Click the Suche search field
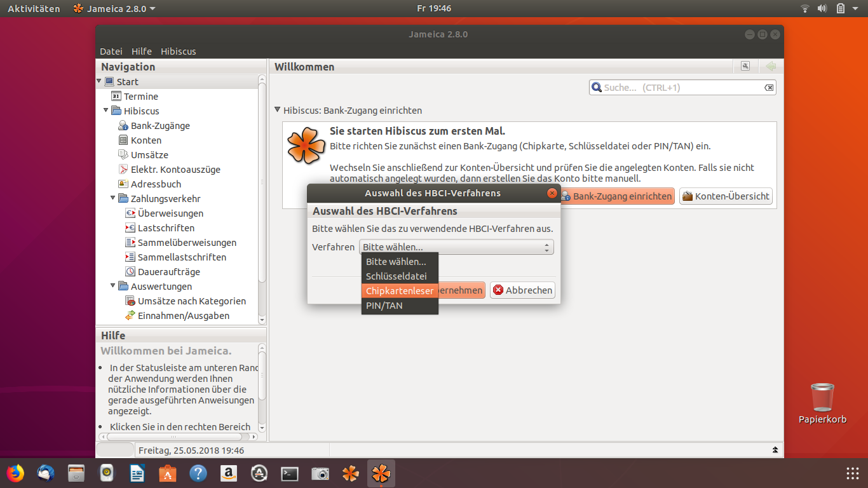Screen dimensions: 868x488 pyautogui.click(x=683, y=88)
